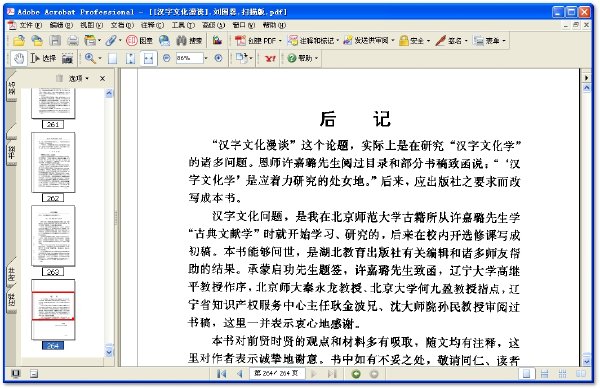Open the zoom percentage dropdown arrow
Screen dimensions: 600x389
tap(206, 58)
